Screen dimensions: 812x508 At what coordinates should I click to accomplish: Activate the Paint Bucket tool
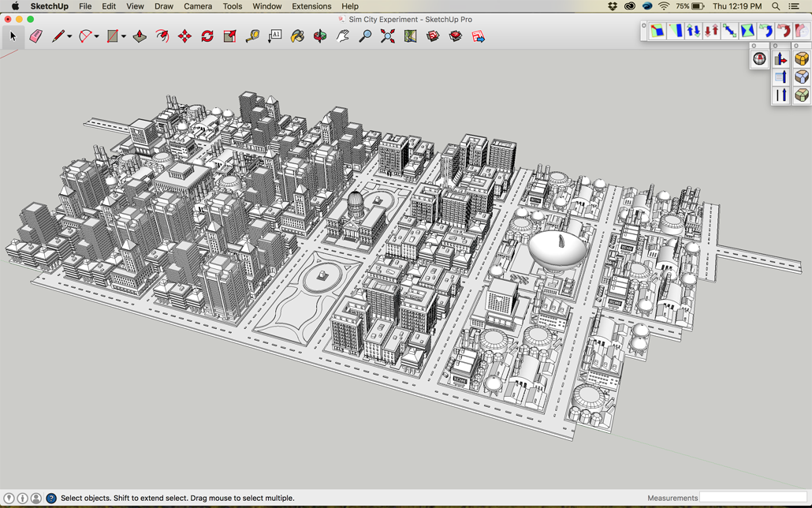[297, 36]
